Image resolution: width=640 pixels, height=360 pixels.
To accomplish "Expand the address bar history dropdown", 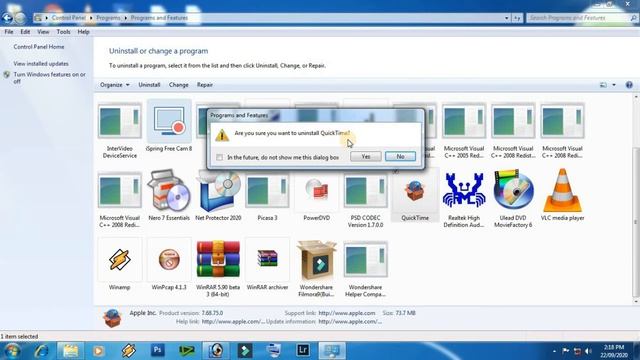I will tap(507, 18).
